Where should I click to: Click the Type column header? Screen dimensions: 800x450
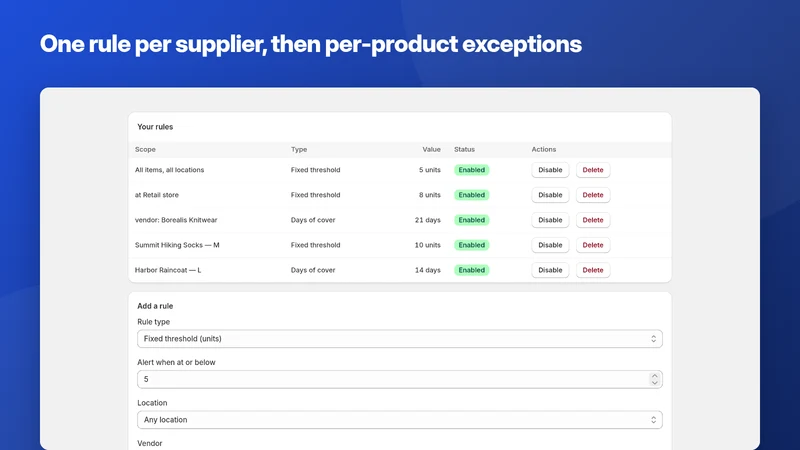[299, 149]
